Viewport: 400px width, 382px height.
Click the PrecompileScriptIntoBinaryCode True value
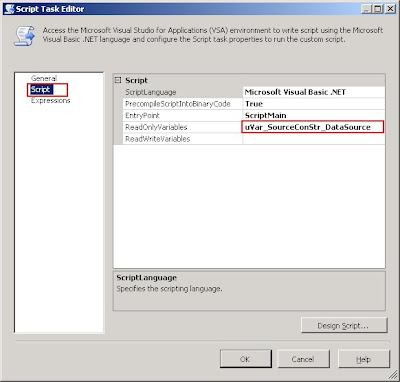point(314,104)
